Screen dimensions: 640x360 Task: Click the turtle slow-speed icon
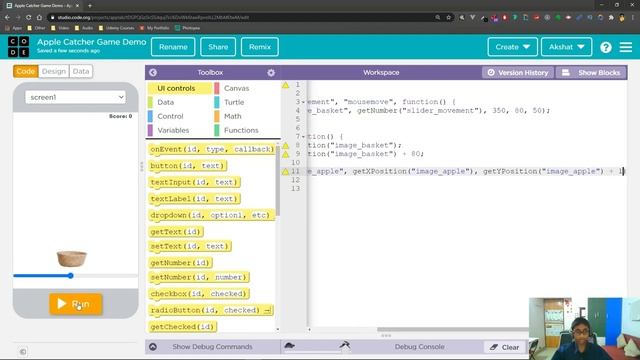[x=289, y=346]
